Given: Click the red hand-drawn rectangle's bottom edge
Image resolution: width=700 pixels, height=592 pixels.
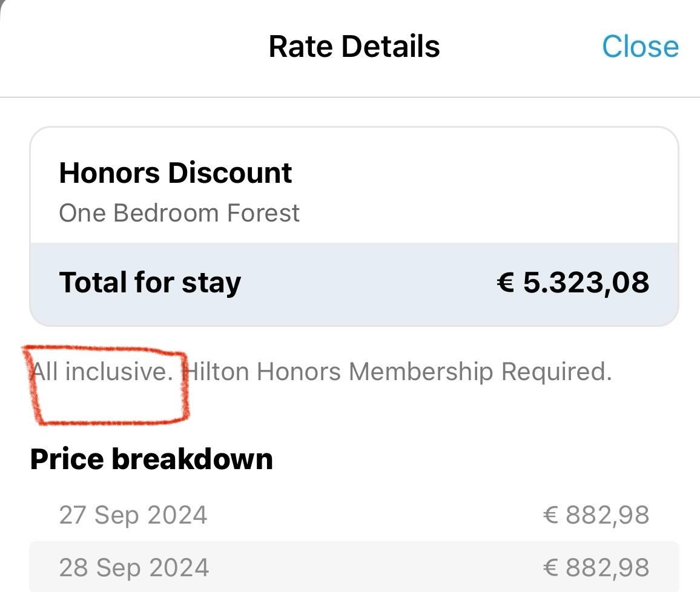Looking at the screenshot, I should 109,419.
